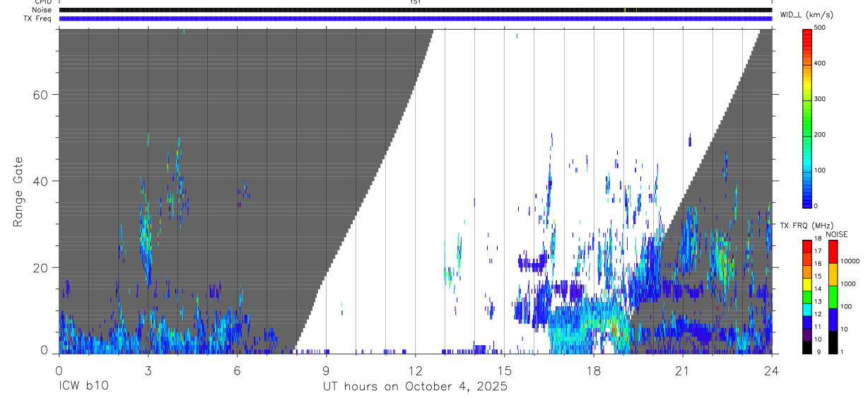Click the '300' width colorbar tick

pos(819,99)
